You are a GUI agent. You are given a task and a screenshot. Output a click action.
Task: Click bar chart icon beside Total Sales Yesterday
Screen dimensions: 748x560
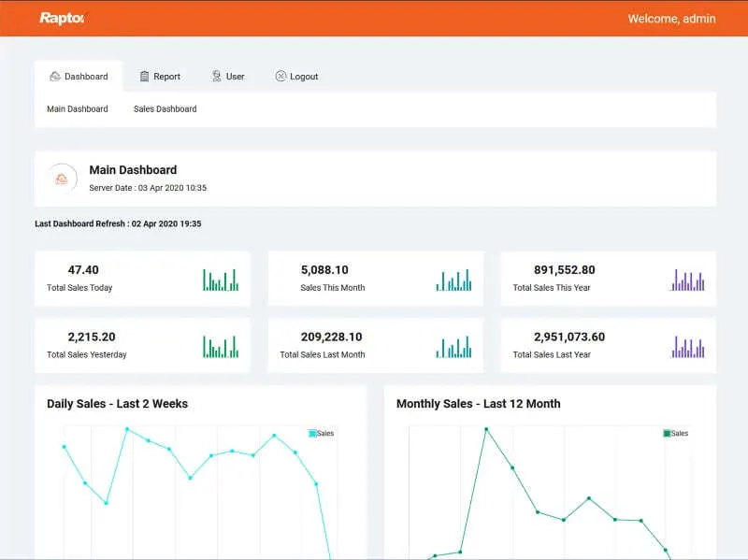[x=221, y=346]
